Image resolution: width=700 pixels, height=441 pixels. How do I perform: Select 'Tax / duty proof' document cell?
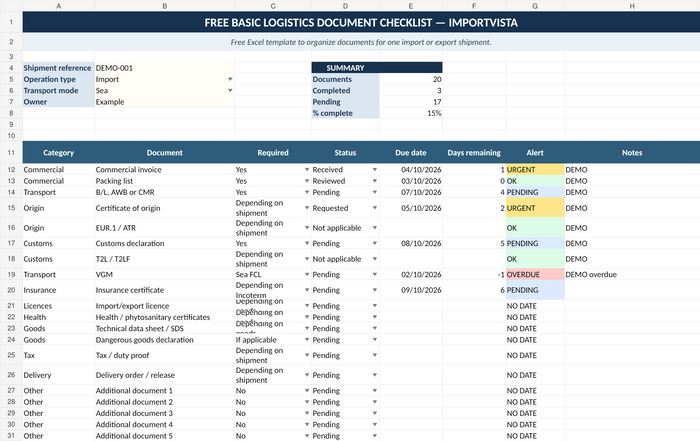(x=165, y=355)
